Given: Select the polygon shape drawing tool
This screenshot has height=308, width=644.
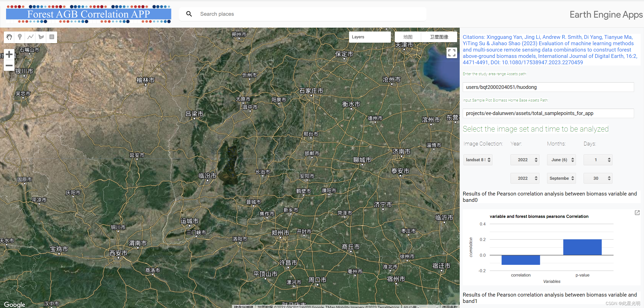Looking at the screenshot, I should [x=41, y=37].
